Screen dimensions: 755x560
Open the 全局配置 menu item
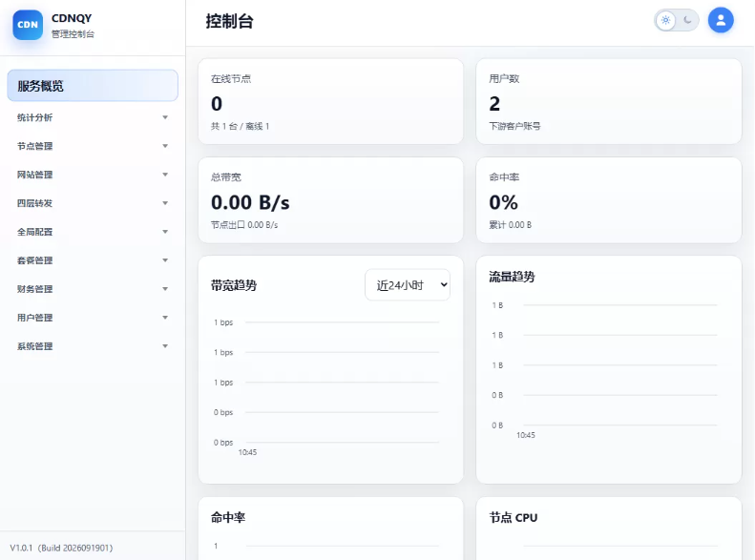click(x=93, y=232)
